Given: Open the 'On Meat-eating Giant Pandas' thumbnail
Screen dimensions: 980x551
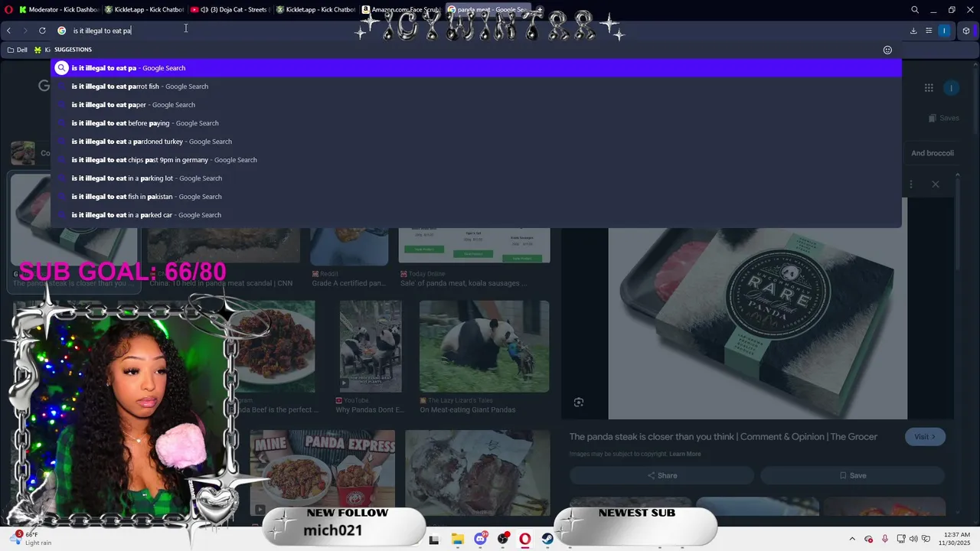Looking at the screenshot, I should (x=484, y=346).
